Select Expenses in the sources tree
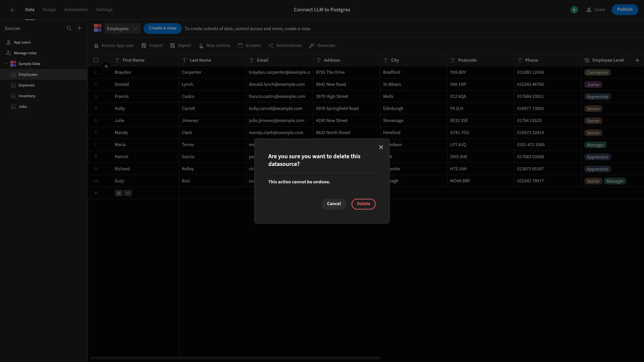This screenshot has width=644, height=362. tap(44, 85)
